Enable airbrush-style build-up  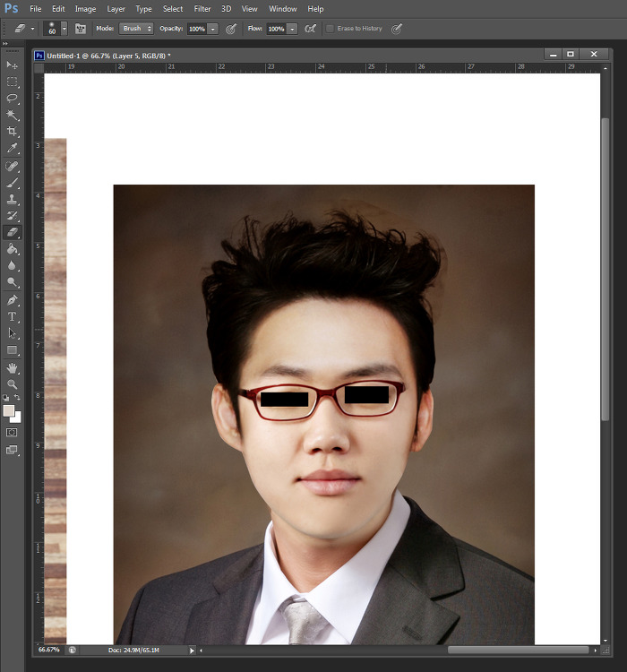coord(310,29)
